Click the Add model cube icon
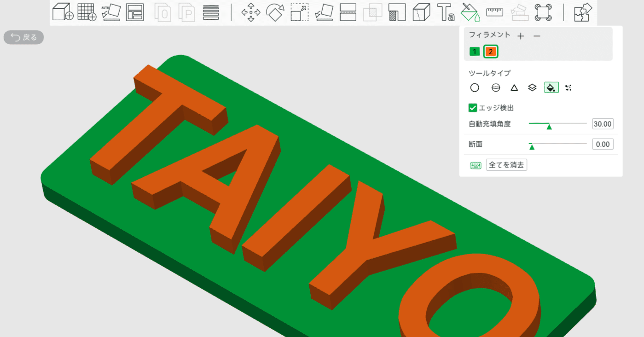The image size is (644, 337). click(63, 12)
